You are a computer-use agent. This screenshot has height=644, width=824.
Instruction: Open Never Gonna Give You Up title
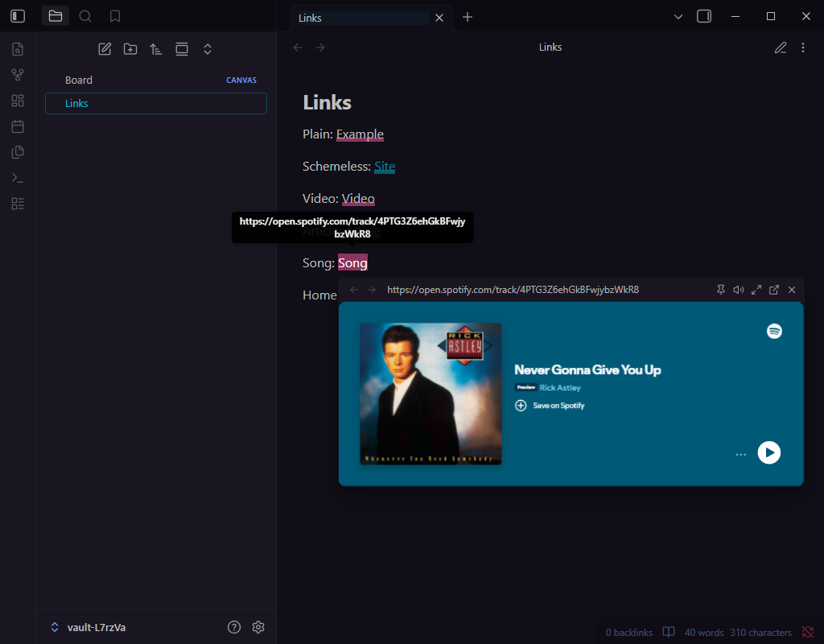(587, 369)
